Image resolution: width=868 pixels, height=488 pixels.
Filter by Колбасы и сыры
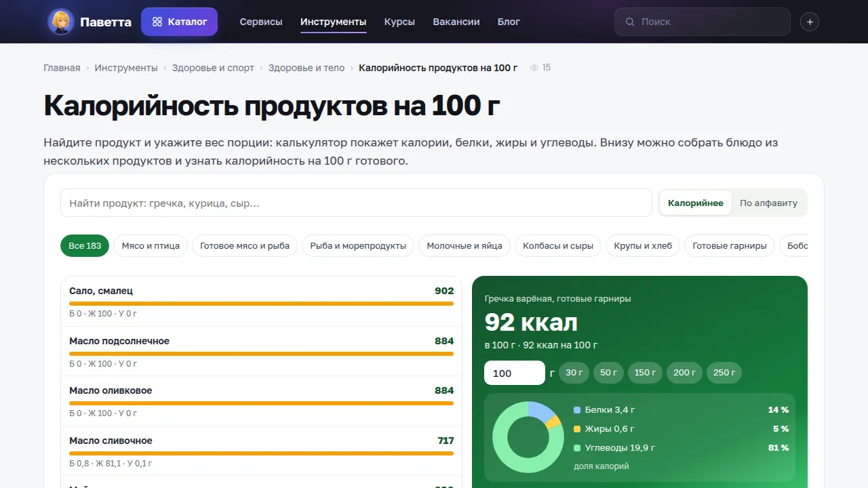point(558,245)
